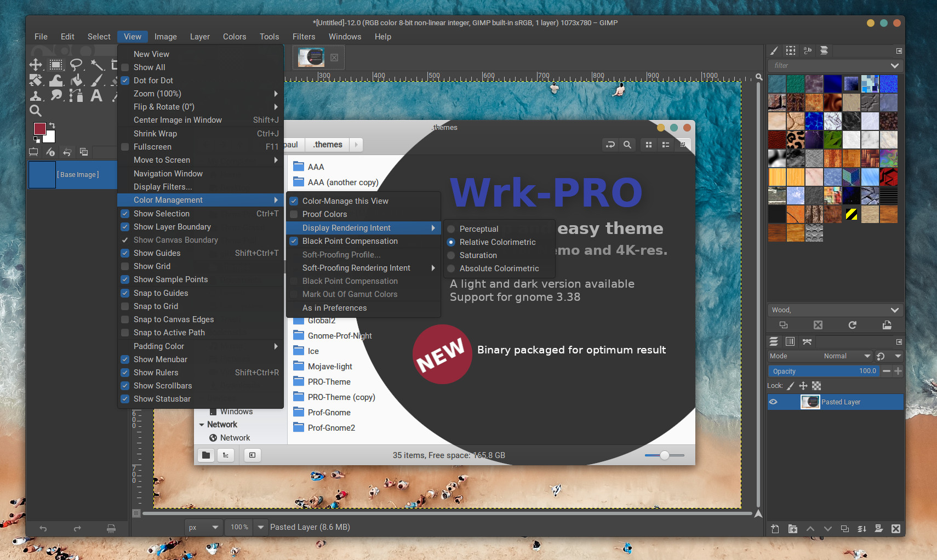The width and height of the screenshot is (937, 560).
Task: Select the Smudge tool
Action: click(x=56, y=96)
